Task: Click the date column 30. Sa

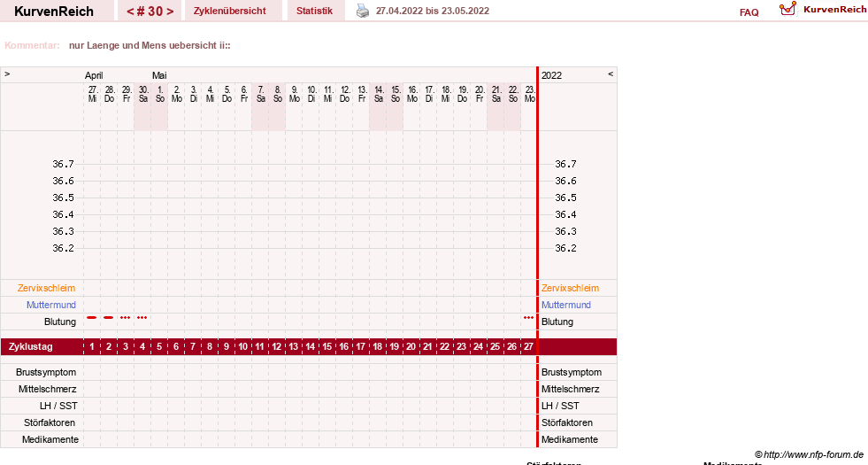Action: click(x=142, y=94)
